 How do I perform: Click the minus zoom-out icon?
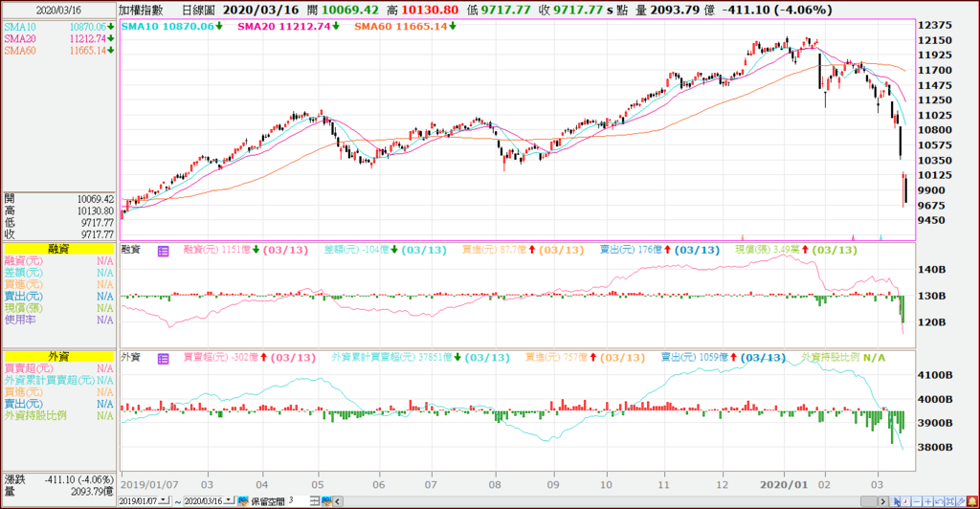click(917, 501)
